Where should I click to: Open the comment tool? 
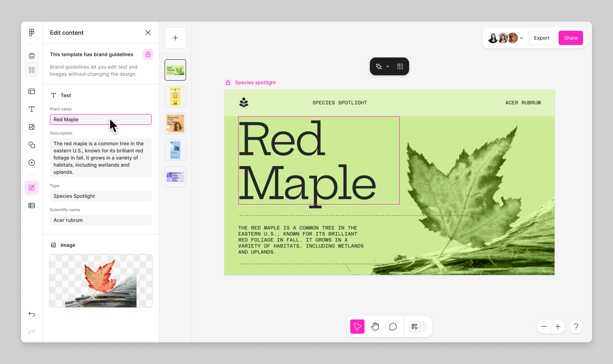(393, 327)
